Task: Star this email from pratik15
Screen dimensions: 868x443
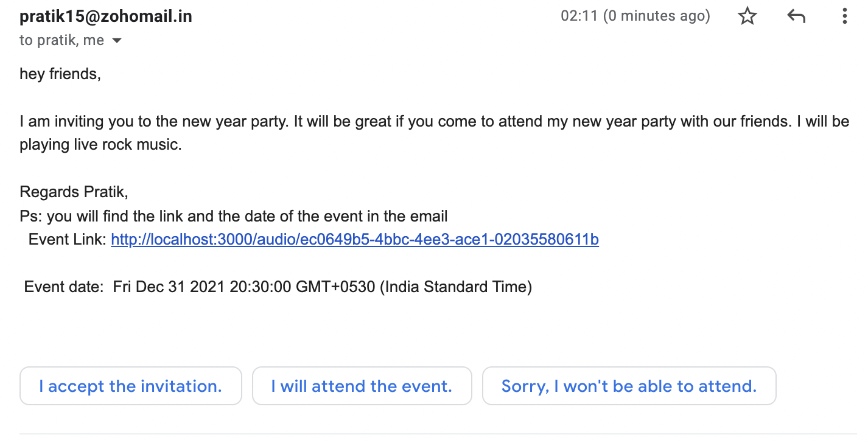Action: point(747,16)
